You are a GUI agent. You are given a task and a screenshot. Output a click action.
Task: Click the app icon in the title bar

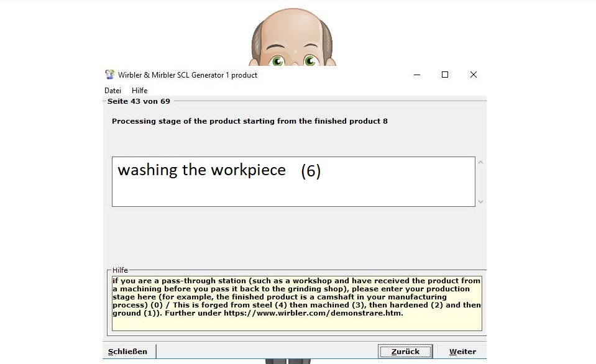[109, 75]
